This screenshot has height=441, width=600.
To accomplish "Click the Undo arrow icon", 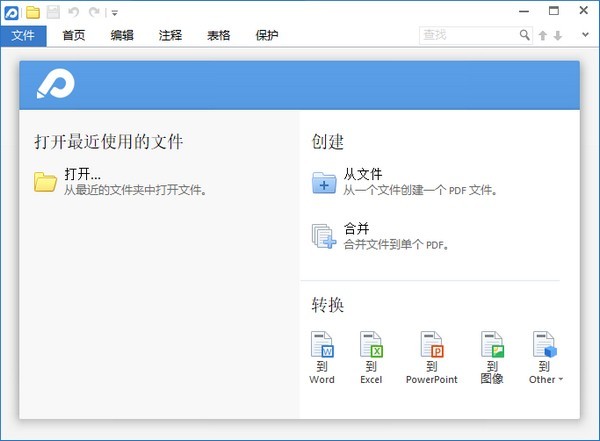I will point(73,12).
